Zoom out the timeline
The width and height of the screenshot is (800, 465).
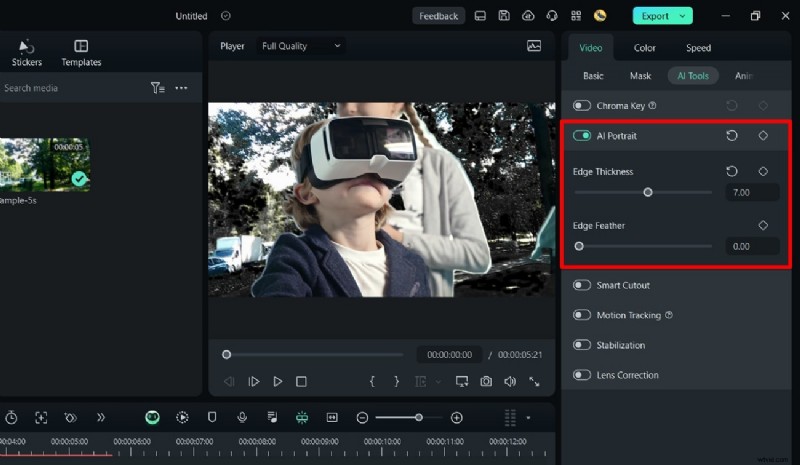[x=362, y=418]
